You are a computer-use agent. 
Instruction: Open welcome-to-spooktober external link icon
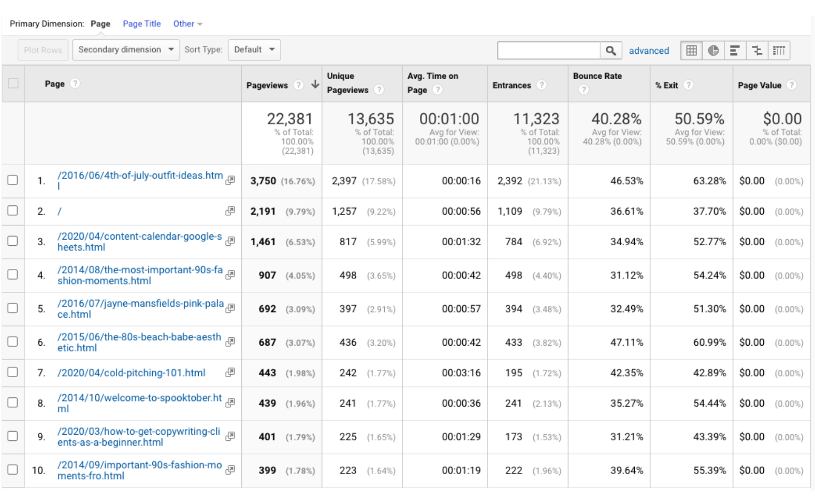point(230,403)
